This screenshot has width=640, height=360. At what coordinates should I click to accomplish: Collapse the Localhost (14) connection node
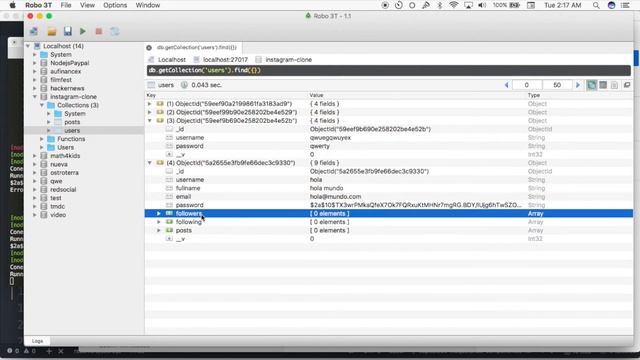point(28,46)
